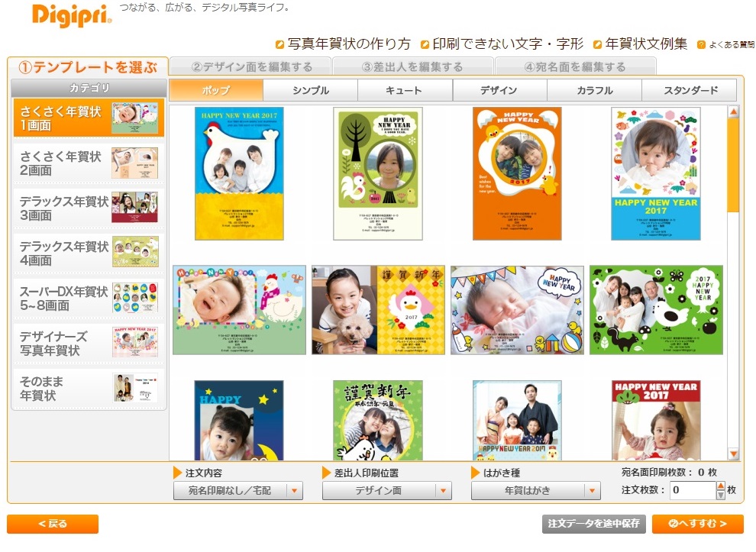Click the 注文データを途中保存 button
The height and width of the screenshot is (552, 756).
click(593, 524)
